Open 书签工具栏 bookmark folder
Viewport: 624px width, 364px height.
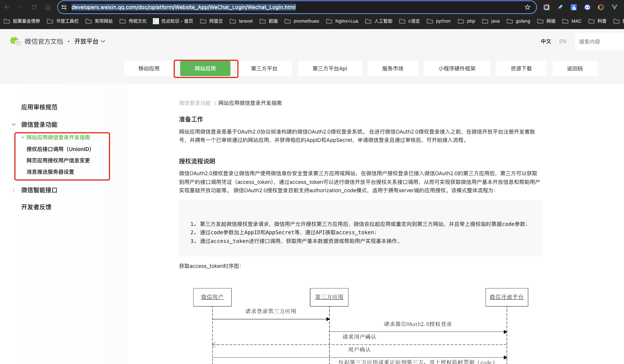tap(63, 21)
